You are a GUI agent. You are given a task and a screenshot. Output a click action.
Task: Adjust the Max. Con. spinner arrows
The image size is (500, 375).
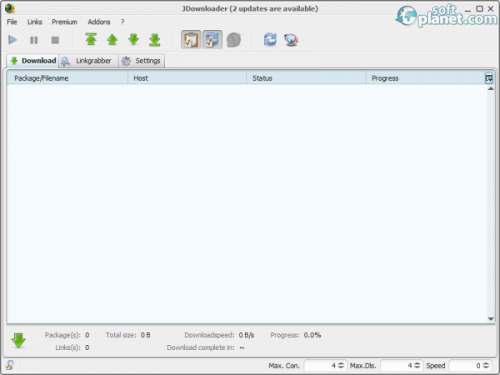coord(341,366)
